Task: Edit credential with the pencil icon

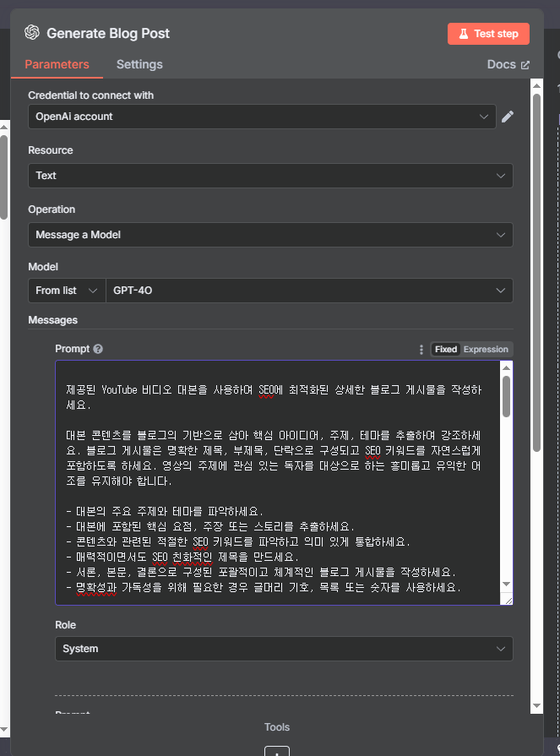Action: [x=508, y=117]
